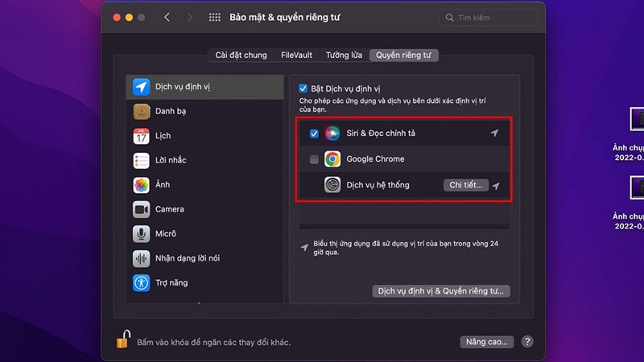Open the Lịch calendar icon

click(141, 136)
